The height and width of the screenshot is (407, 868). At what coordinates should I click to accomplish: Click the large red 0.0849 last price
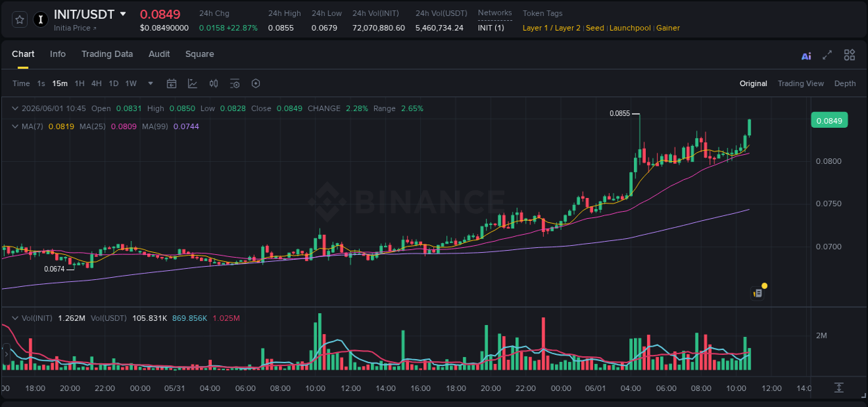click(x=160, y=15)
